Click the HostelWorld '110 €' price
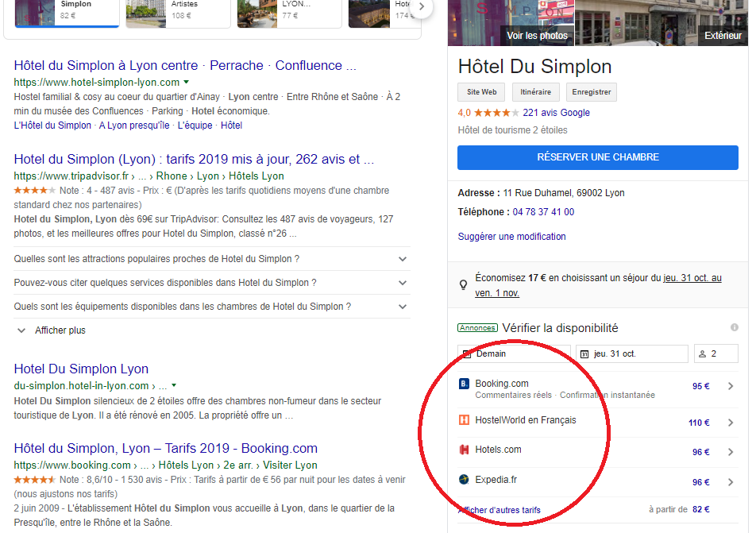756x533 pixels. [699, 423]
